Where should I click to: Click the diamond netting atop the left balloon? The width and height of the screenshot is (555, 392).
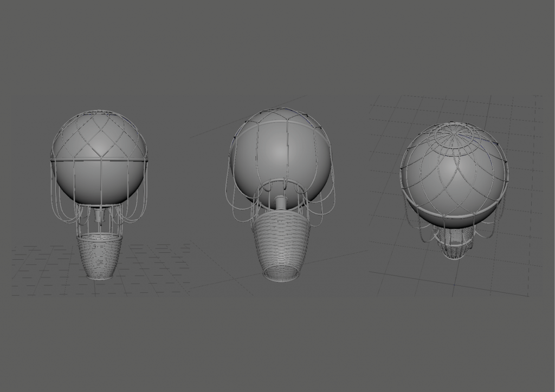click(x=100, y=133)
